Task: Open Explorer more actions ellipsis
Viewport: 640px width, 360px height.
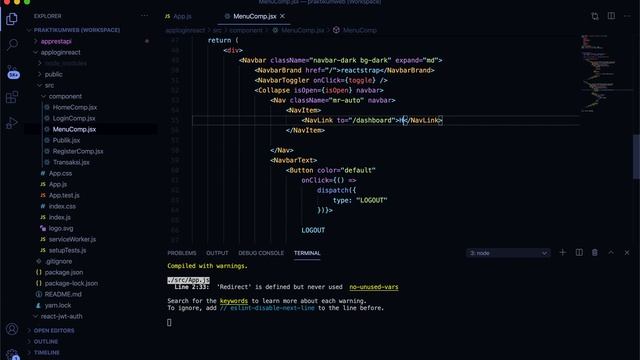Action: 144,16
